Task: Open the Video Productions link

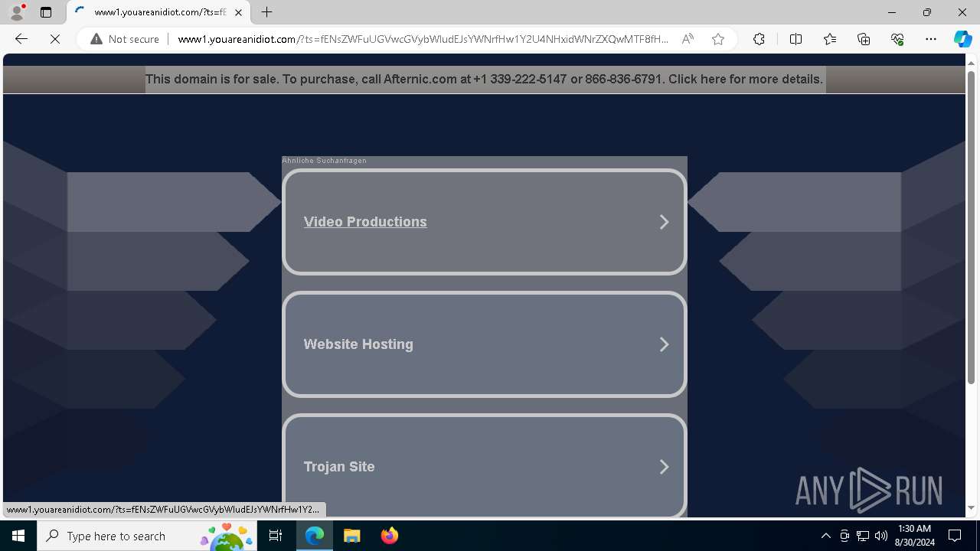Action: click(365, 222)
